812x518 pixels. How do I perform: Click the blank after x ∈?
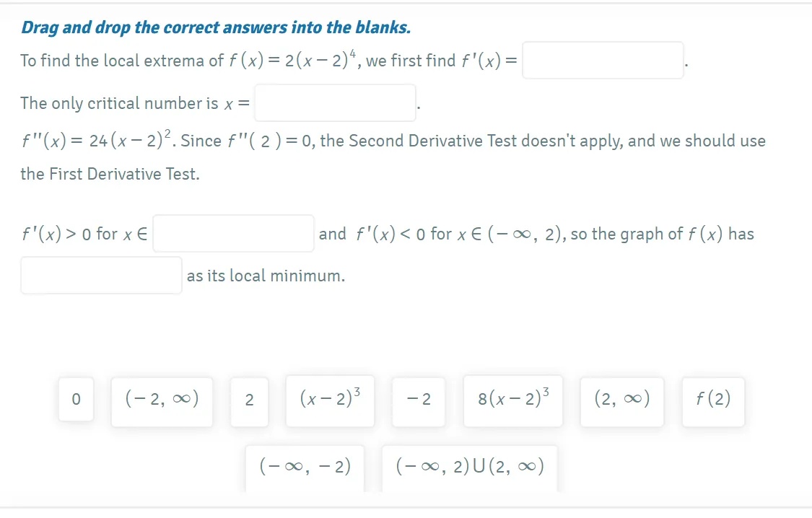click(232, 233)
